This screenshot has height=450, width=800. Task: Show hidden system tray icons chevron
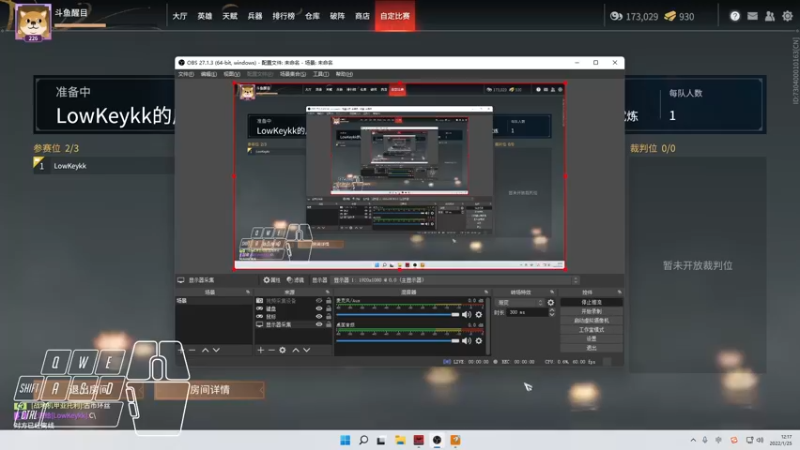pyautogui.click(x=693, y=440)
